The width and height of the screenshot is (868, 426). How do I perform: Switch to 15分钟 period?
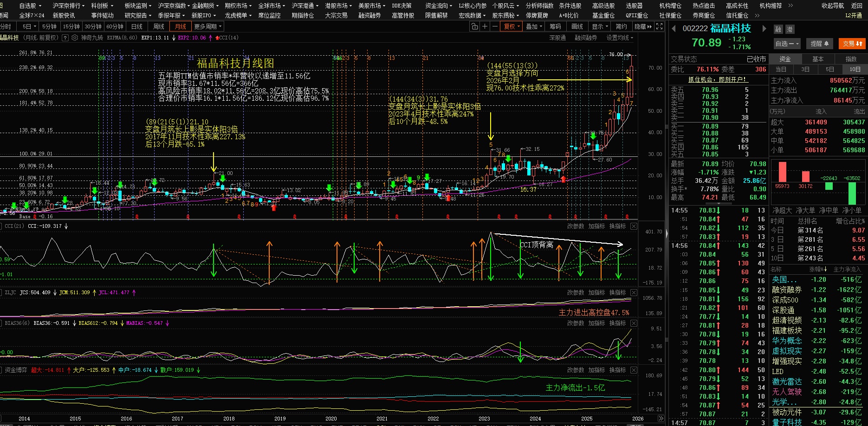[71, 26]
